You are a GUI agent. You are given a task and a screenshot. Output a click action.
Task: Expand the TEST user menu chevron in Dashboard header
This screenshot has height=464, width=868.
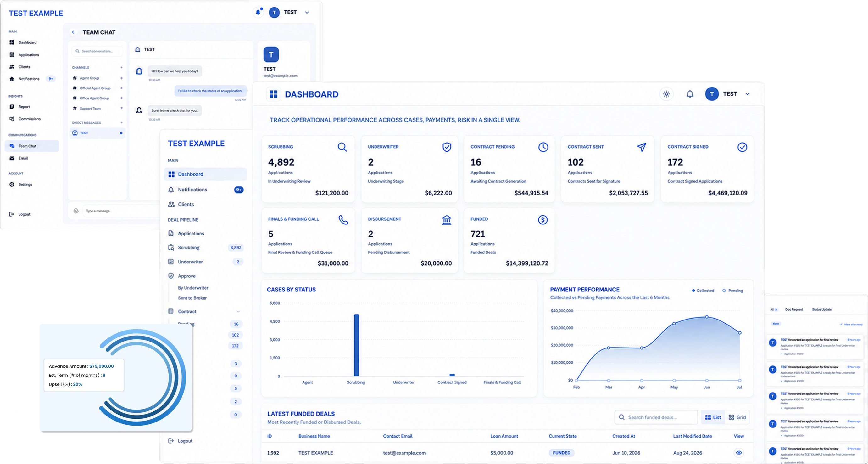(x=747, y=94)
